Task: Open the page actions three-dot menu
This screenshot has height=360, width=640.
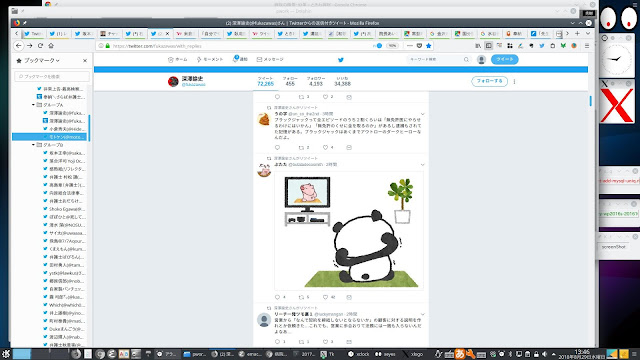Action: (x=410, y=46)
